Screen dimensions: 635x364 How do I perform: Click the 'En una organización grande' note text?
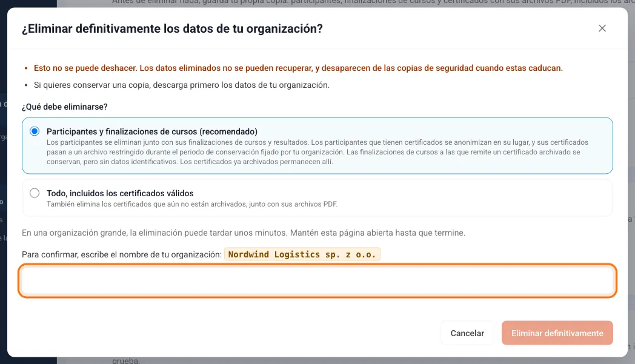244,233
